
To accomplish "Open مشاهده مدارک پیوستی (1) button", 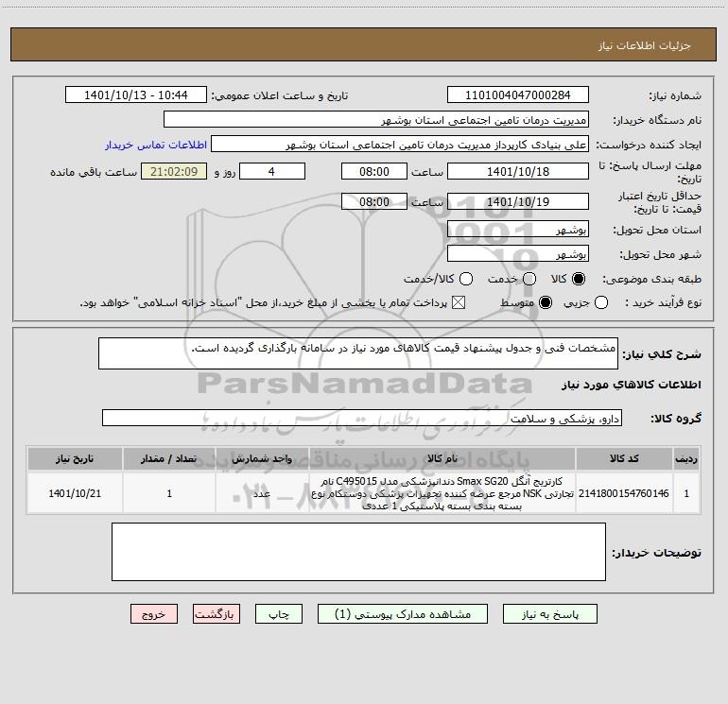I will (x=403, y=614).
